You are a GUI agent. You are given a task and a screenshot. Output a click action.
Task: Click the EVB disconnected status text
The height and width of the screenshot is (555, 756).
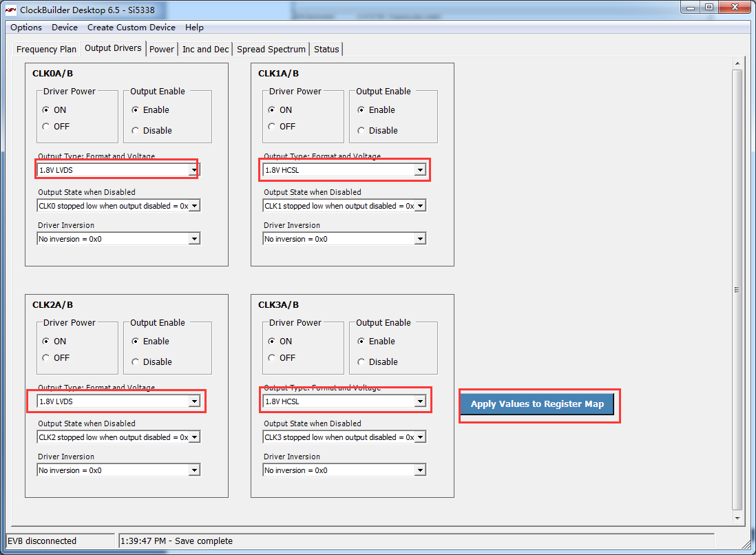tap(42, 541)
